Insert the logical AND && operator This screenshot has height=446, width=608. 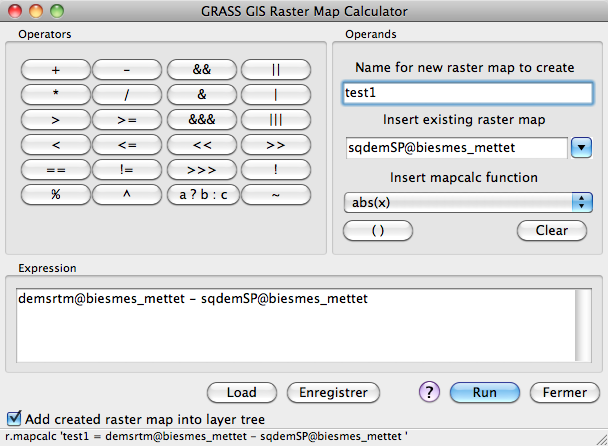pyautogui.click(x=201, y=70)
